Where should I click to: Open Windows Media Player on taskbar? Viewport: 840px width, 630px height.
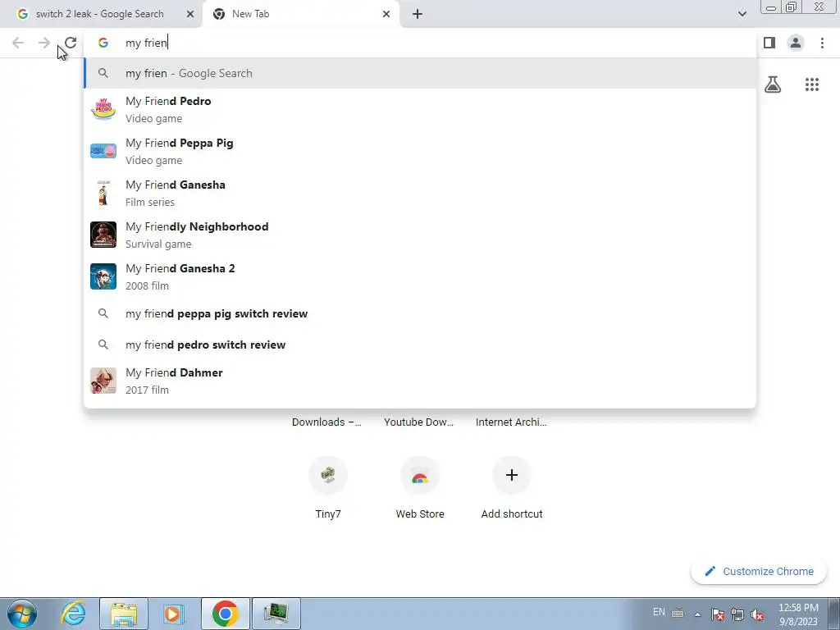tap(173, 614)
